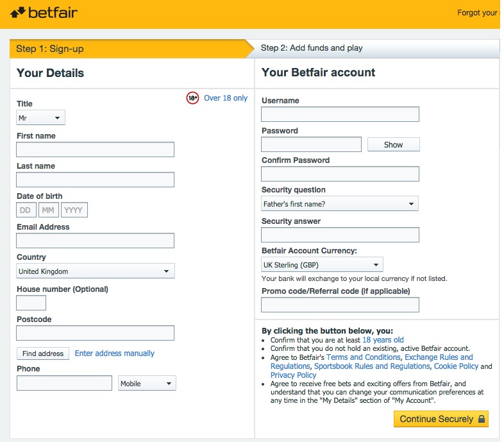Screen dimensions: 504x442
Task: Focus the Promo code/Referral code field
Action: pyautogui.click(x=340, y=305)
